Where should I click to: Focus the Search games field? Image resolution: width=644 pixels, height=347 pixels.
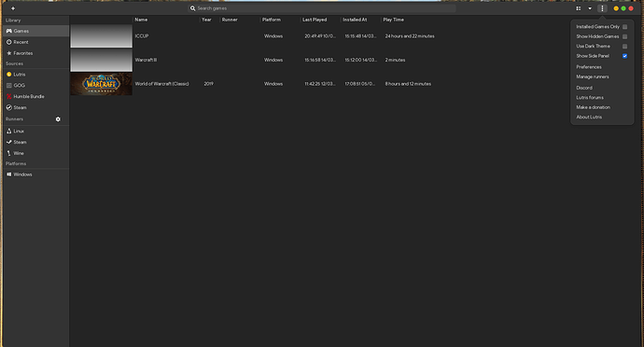click(322, 8)
